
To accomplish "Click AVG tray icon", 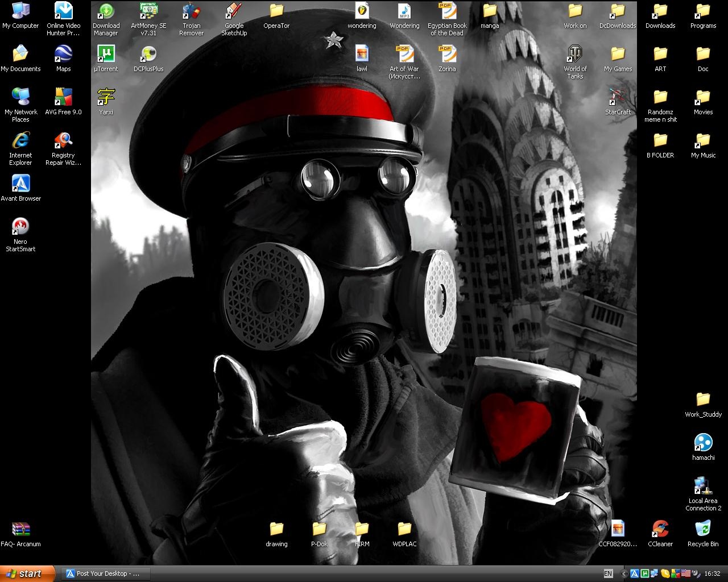I will [676, 573].
